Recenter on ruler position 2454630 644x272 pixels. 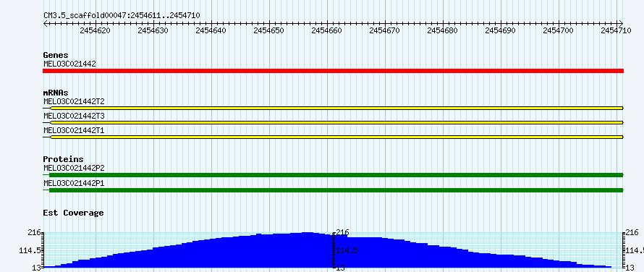point(153,30)
